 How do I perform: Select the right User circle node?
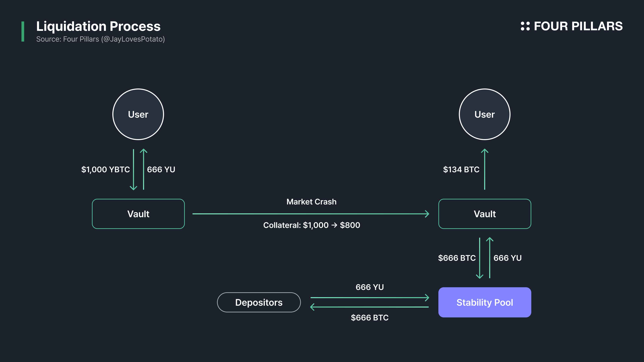point(485,114)
